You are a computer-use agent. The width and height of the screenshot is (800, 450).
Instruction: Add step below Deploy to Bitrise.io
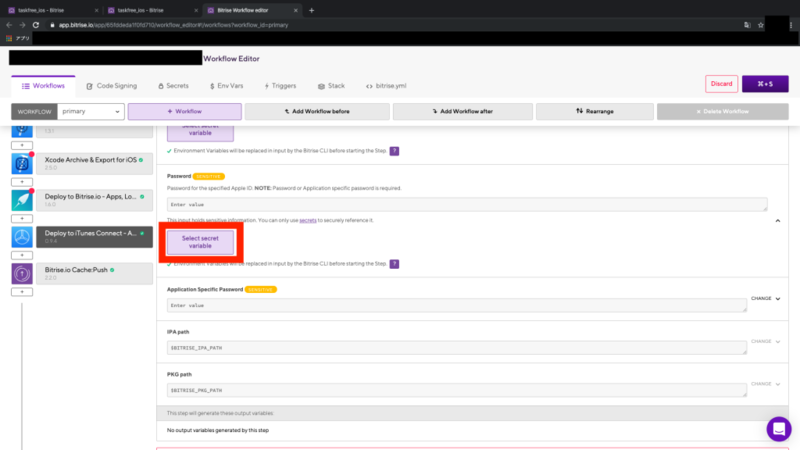22,219
